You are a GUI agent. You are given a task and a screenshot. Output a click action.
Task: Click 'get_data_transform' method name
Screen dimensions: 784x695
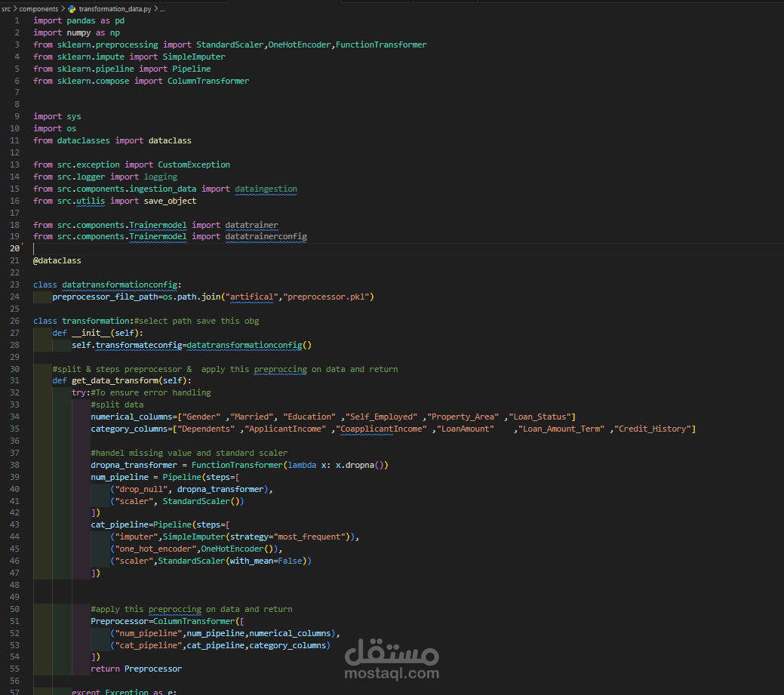tap(115, 380)
